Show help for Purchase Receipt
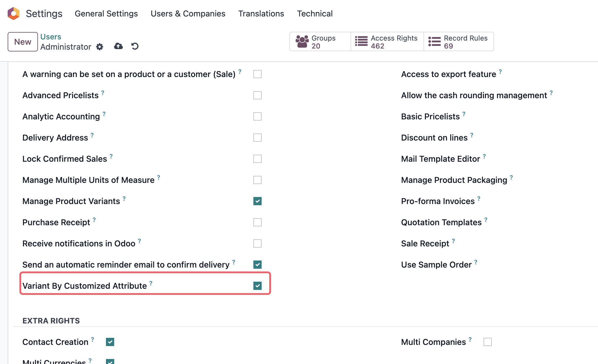This screenshot has width=598, height=364. click(x=94, y=220)
